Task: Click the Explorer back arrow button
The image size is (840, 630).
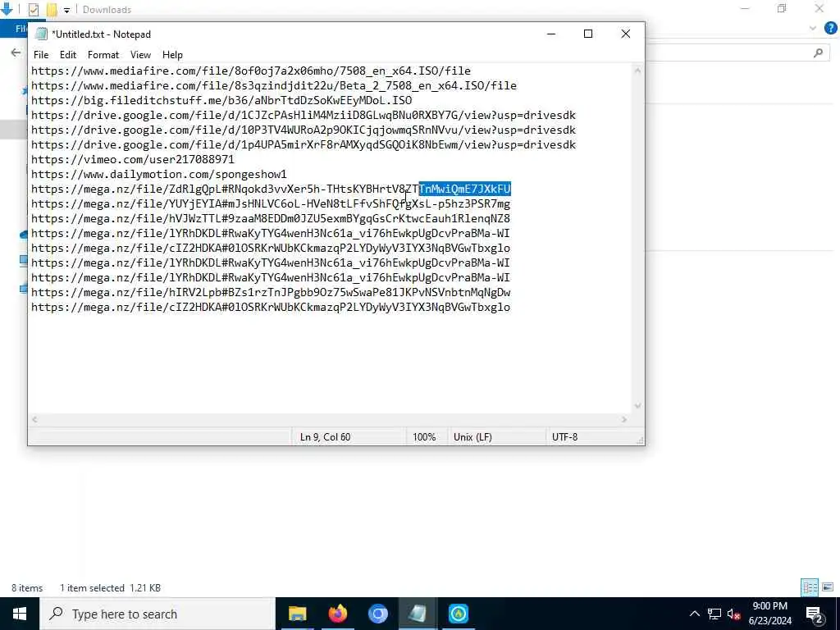Action: 16,52
